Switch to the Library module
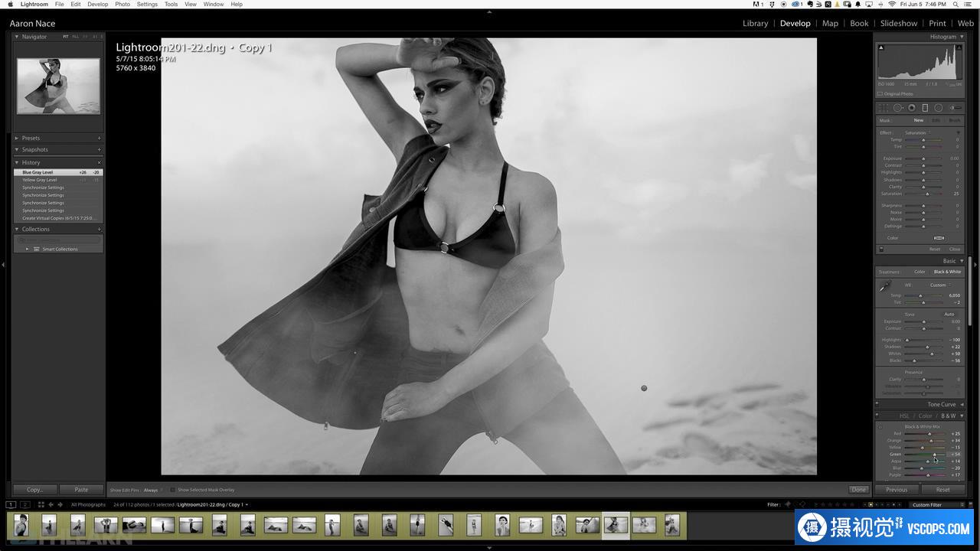Viewport: 980px width, 551px height. [755, 23]
